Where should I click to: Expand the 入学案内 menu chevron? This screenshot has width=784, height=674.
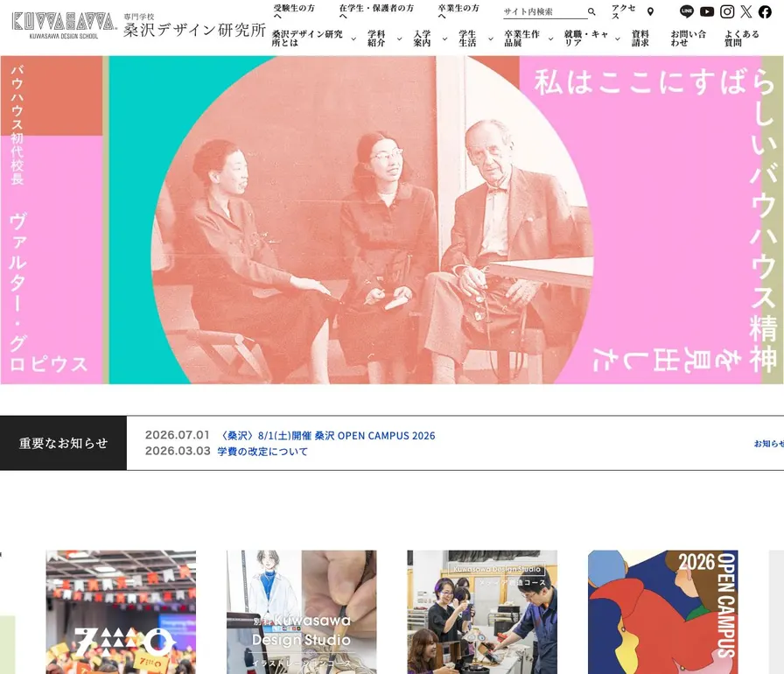coord(444,39)
